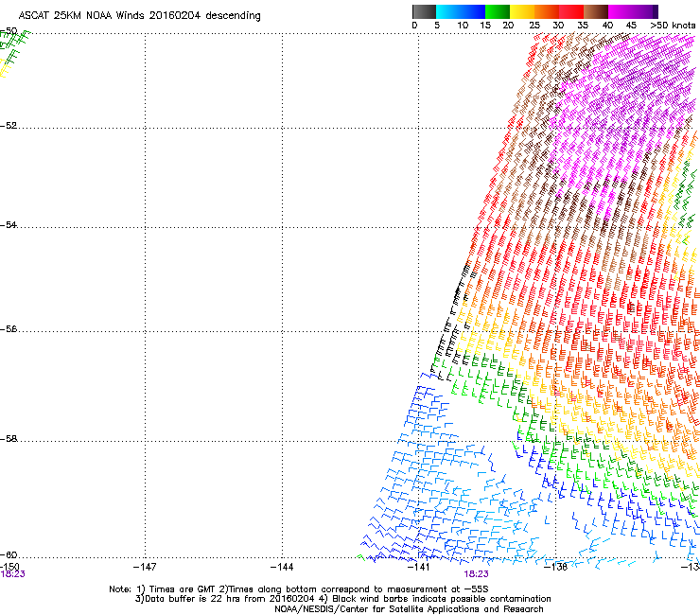Click the ">50 knots" legend label
Viewport: 700px width, 615px height.
tap(673, 26)
